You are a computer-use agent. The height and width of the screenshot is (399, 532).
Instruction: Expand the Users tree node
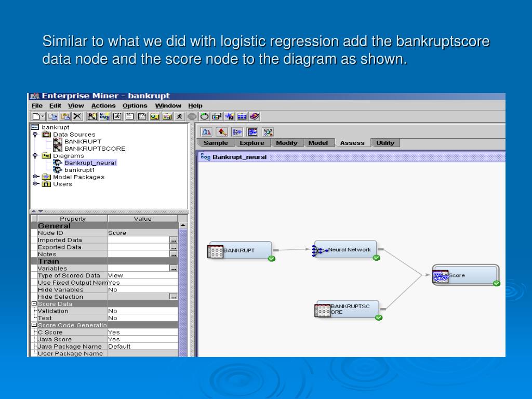(x=36, y=184)
